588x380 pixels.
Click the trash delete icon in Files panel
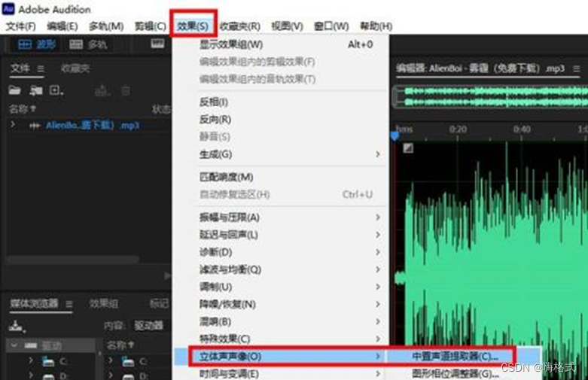[x=126, y=91]
